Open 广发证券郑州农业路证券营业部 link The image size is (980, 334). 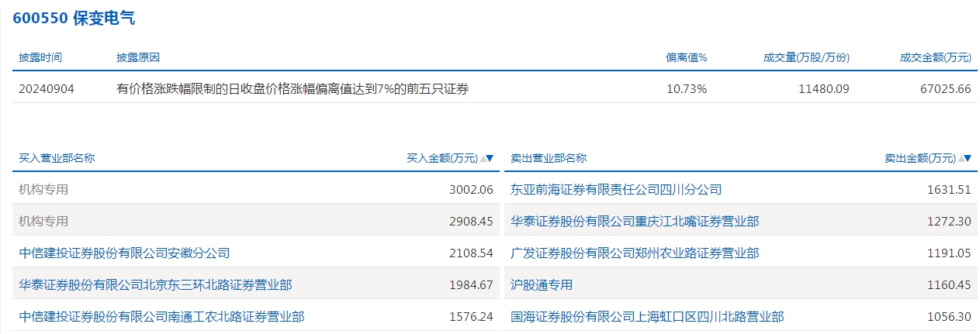pos(635,253)
